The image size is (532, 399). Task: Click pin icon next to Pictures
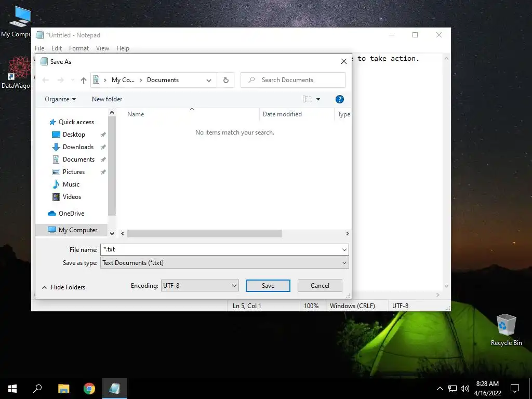coord(103,172)
